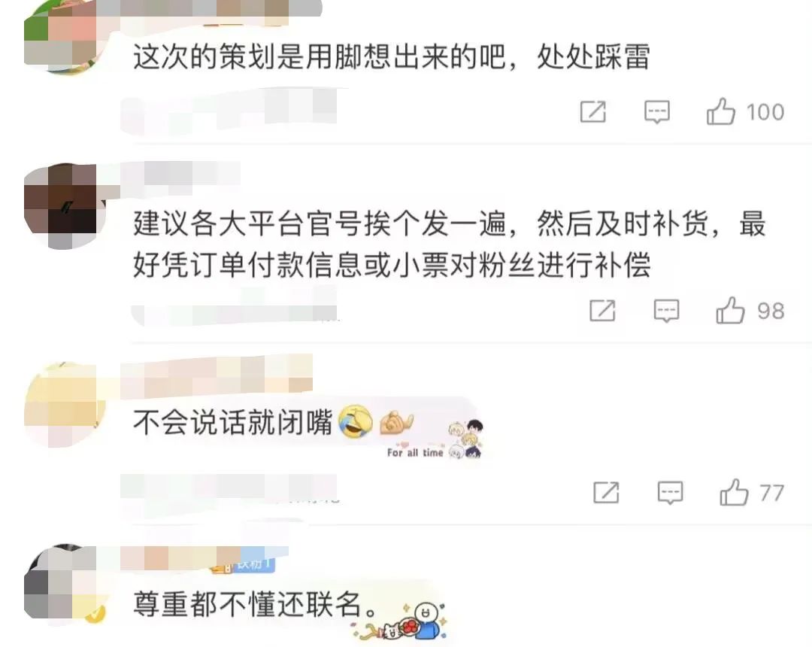Open username above 建议各大平台 comment

(180, 174)
